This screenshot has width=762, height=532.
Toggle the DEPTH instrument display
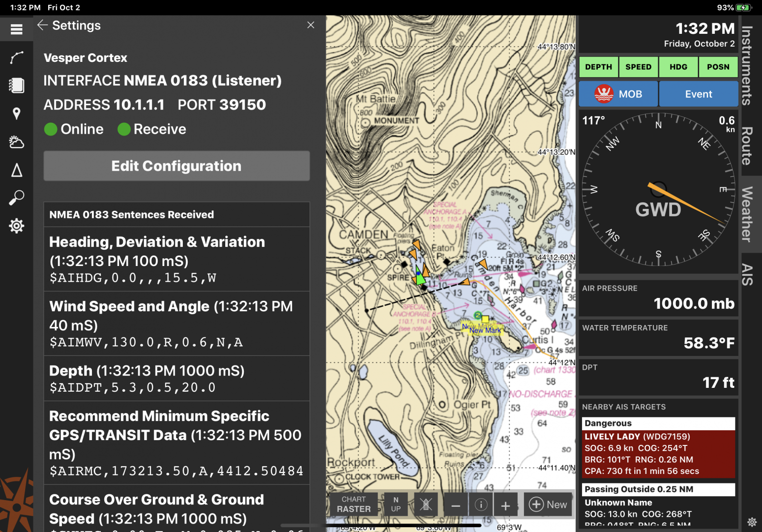[598, 67]
